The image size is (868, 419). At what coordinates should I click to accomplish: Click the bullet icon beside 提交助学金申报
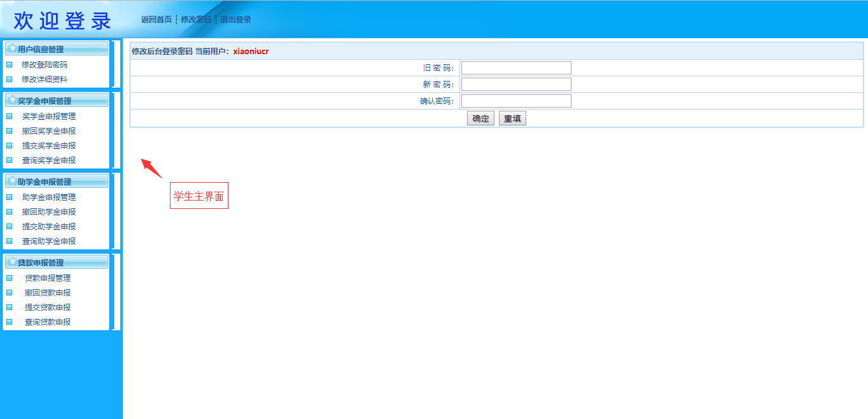tap(10, 227)
